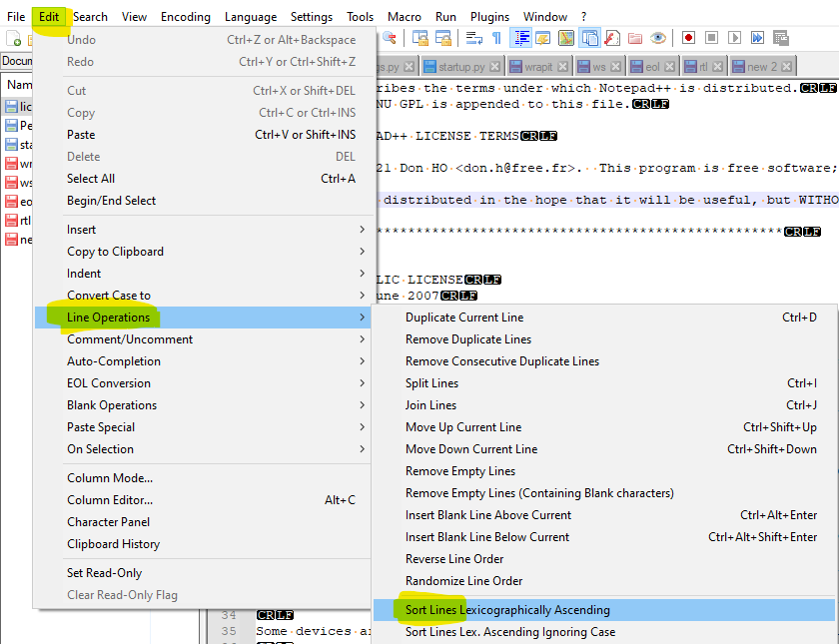
Task: Click the Stop Recording square icon
Action: (x=711, y=38)
